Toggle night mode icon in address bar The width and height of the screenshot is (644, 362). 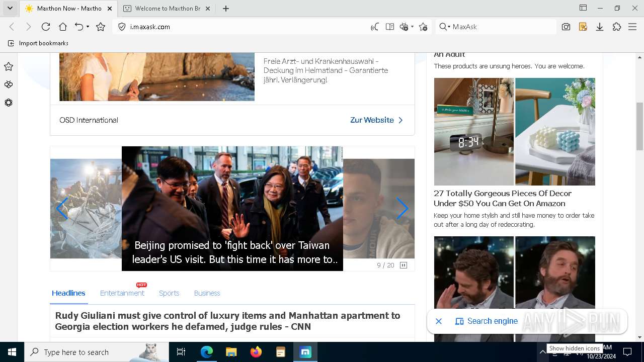(404, 27)
